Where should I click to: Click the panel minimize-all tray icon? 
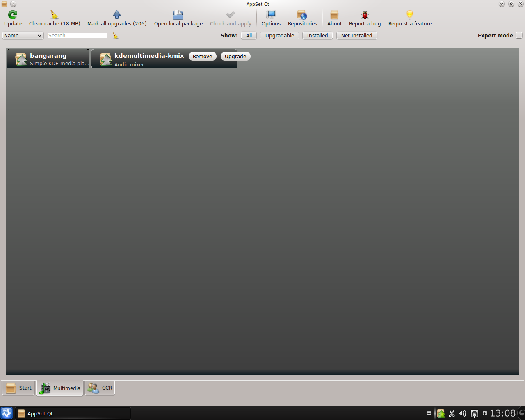[x=429, y=413]
